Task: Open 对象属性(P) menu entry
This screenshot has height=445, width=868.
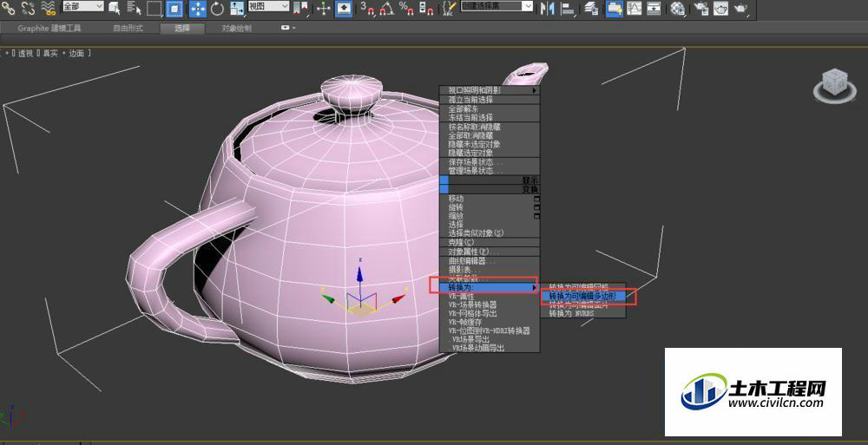Action: tap(490, 252)
